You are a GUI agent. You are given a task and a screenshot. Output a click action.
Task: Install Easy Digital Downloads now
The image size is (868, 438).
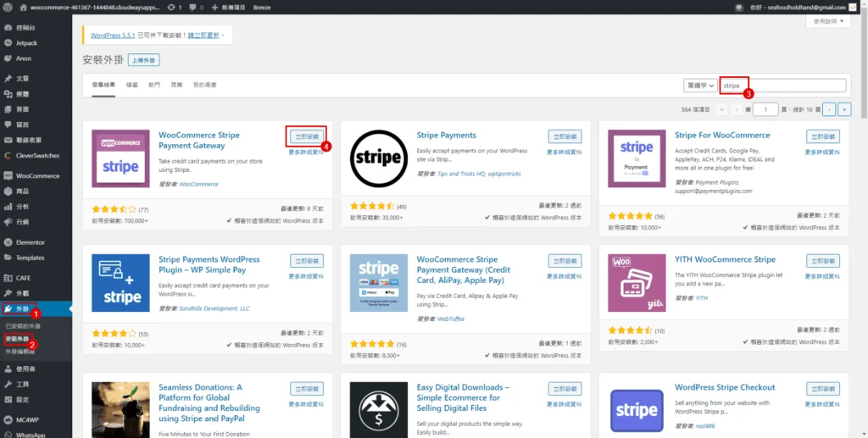click(x=565, y=388)
